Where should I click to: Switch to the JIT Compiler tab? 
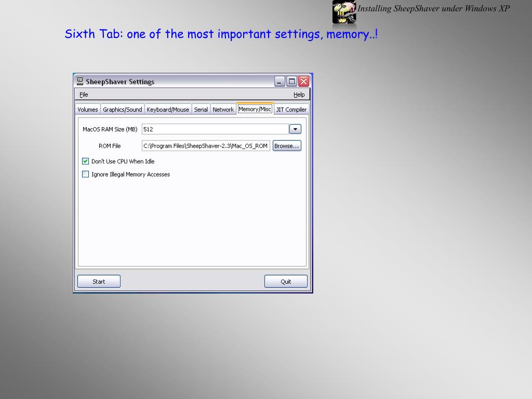[291, 110]
